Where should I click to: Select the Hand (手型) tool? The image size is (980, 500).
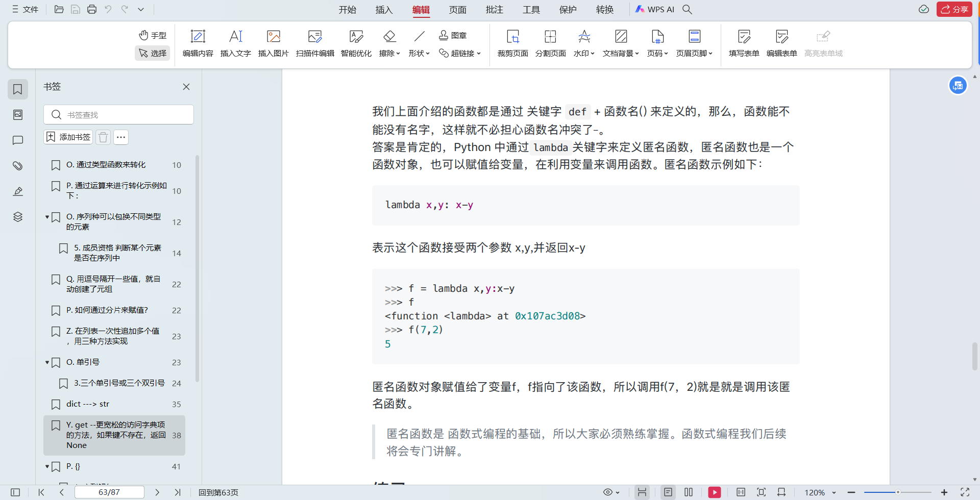(153, 35)
